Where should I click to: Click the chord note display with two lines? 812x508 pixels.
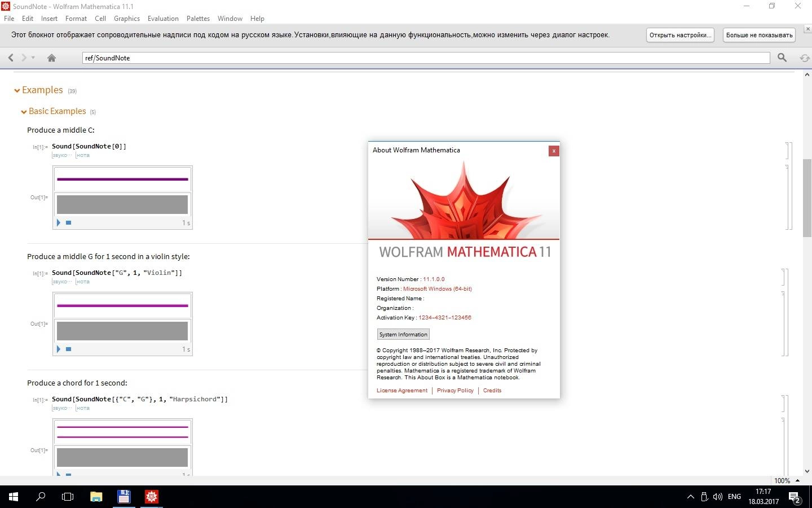pyautogui.click(x=122, y=432)
